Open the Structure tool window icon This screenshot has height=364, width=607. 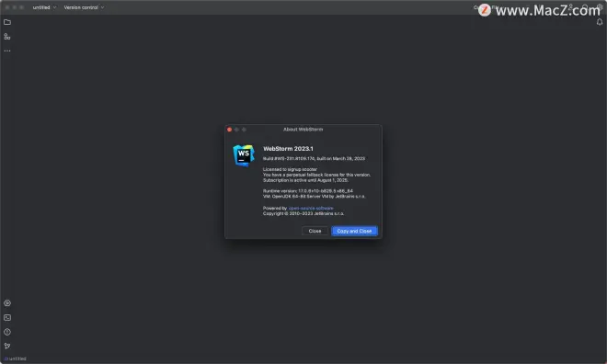[7, 37]
